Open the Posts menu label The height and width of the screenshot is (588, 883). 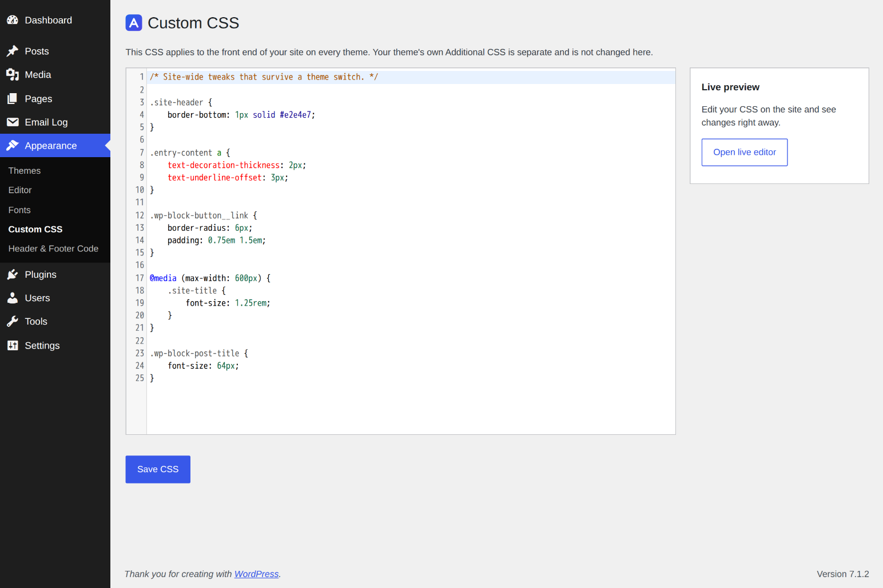pos(37,51)
